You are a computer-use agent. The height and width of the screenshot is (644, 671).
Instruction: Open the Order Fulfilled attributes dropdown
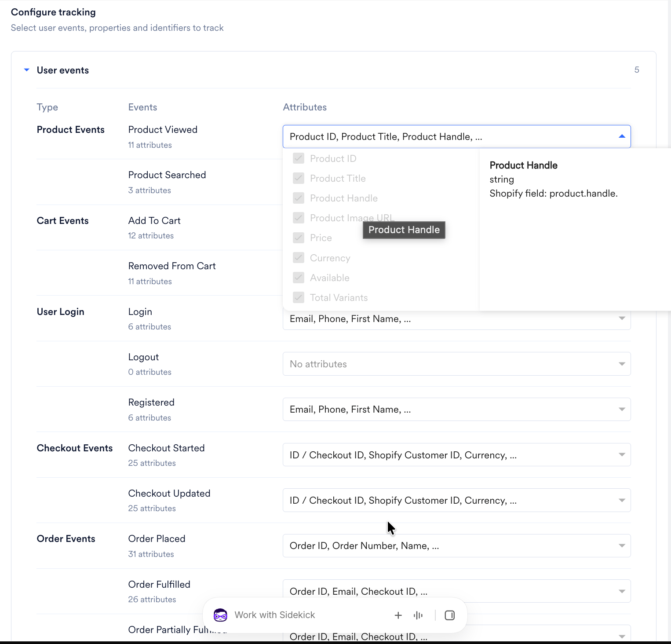456,591
